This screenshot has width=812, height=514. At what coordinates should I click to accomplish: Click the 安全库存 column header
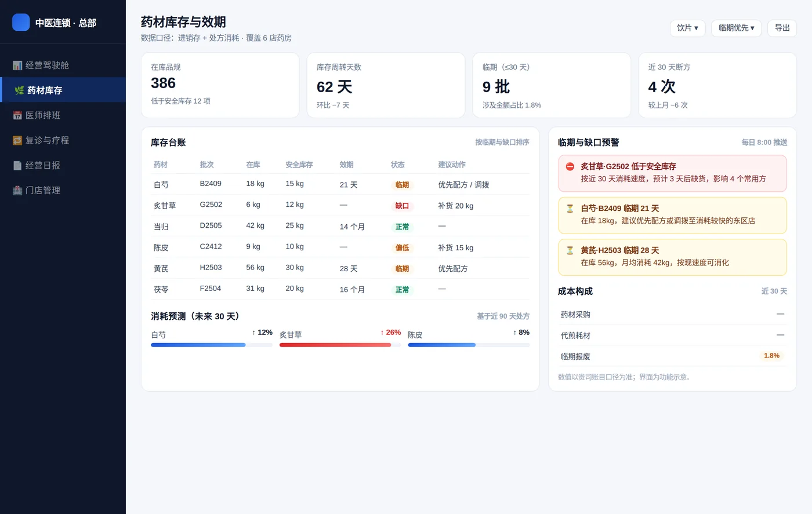point(299,165)
